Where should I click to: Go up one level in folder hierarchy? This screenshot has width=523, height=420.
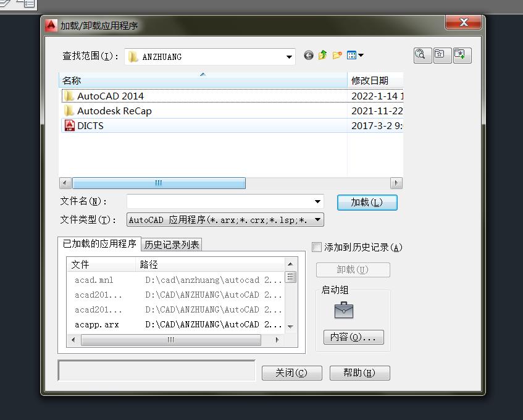(x=322, y=55)
